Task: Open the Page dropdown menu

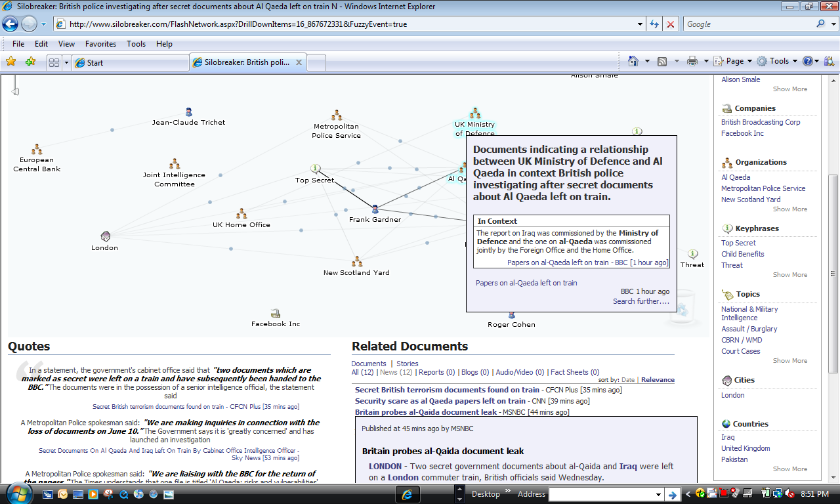Action: 734,61
